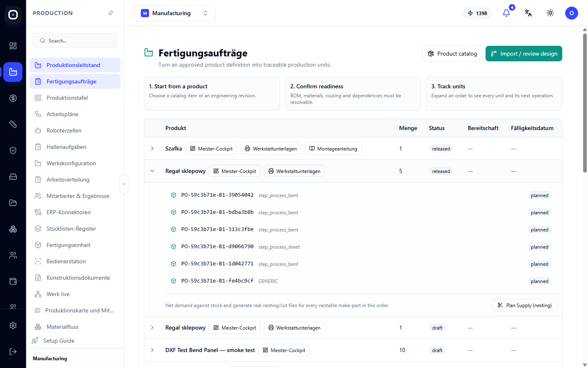Click the app logo icon
588x368 pixels.
(13, 15)
